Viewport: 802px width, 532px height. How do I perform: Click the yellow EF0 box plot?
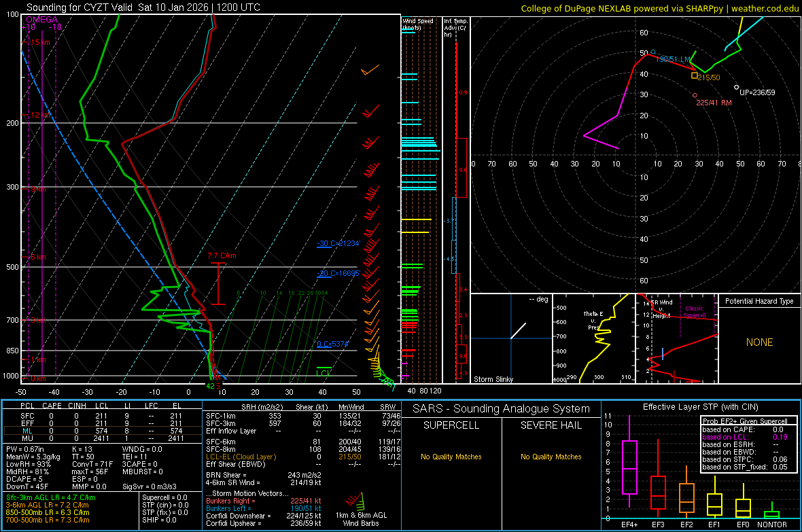pos(743,502)
